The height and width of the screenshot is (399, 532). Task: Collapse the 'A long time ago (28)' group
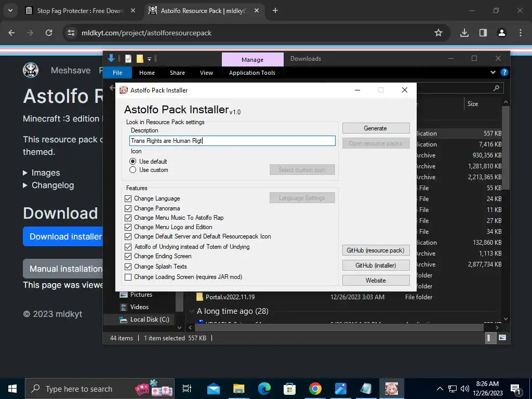[x=192, y=311]
